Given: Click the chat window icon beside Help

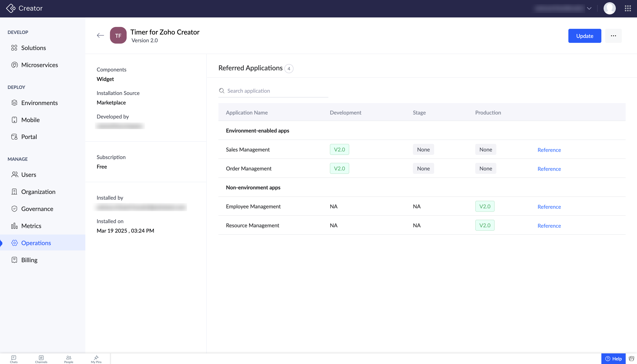Looking at the screenshot, I should click(631, 359).
